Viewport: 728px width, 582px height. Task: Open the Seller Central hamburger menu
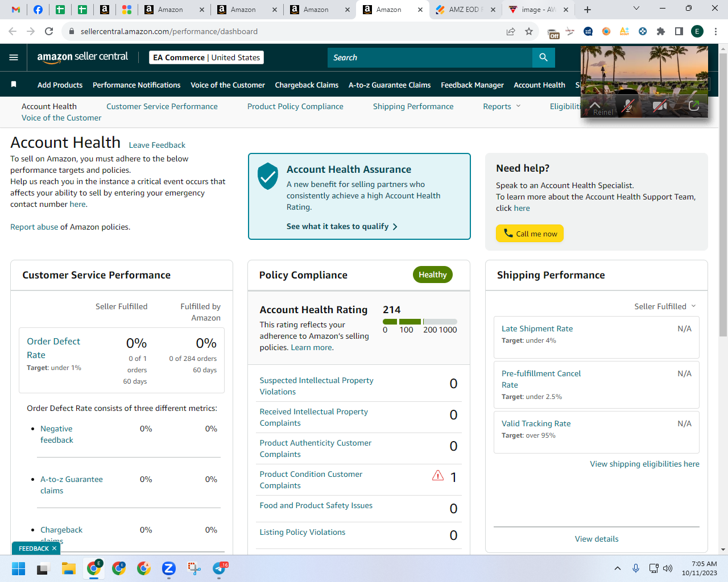14,57
